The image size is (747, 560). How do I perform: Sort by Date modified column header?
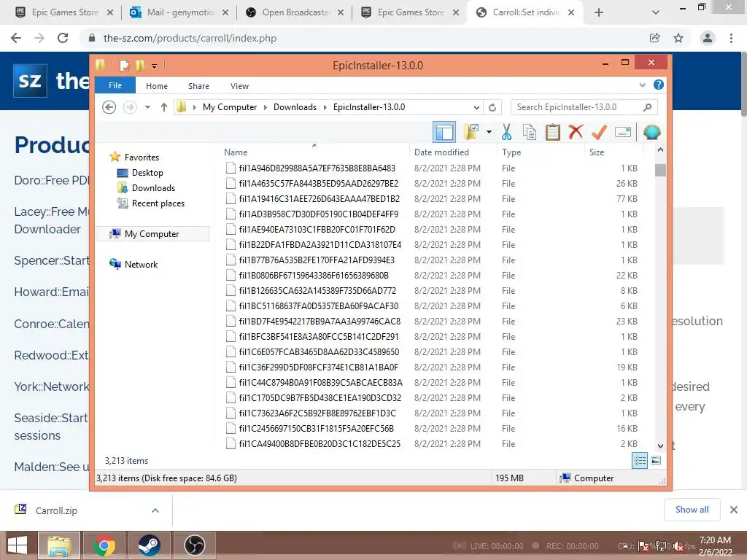click(x=453, y=152)
